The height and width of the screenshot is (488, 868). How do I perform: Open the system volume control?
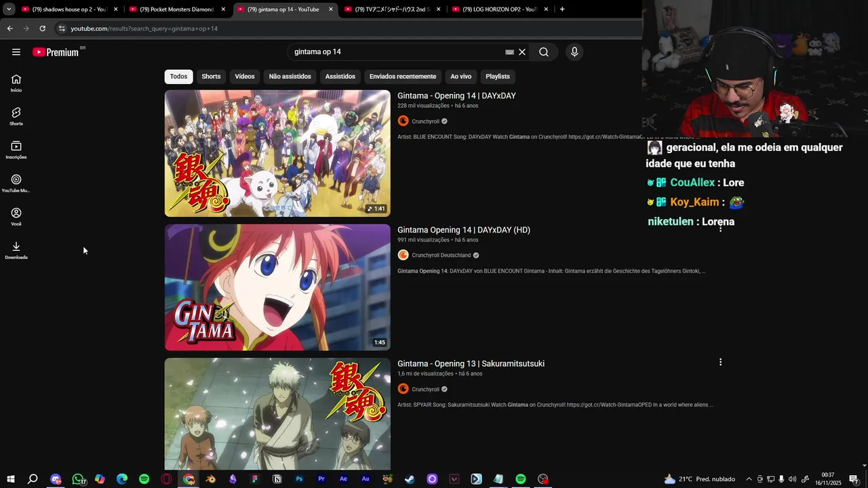pyautogui.click(x=792, y=479)
